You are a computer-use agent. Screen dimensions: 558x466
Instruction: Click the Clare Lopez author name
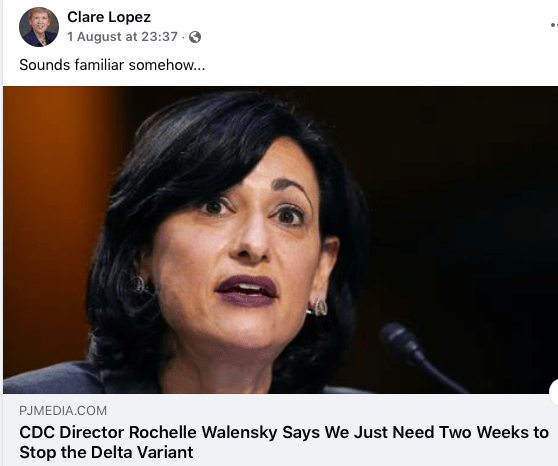pos(109,17)
